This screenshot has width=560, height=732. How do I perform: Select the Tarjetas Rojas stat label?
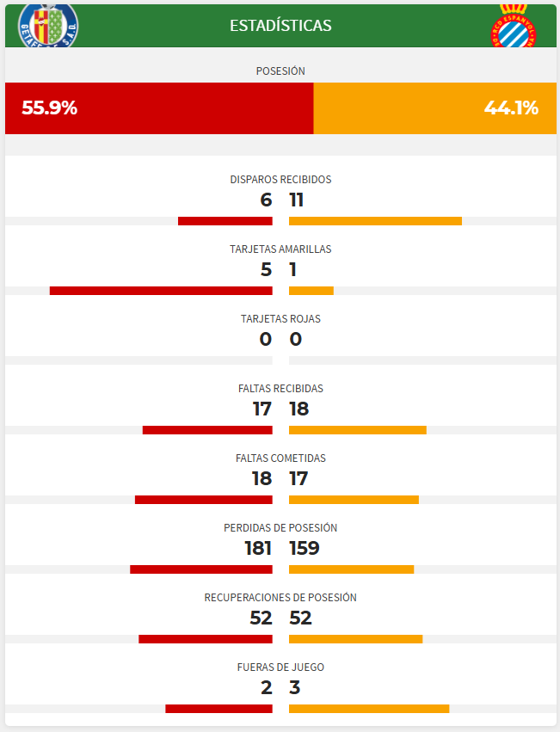tap(280, 319)
